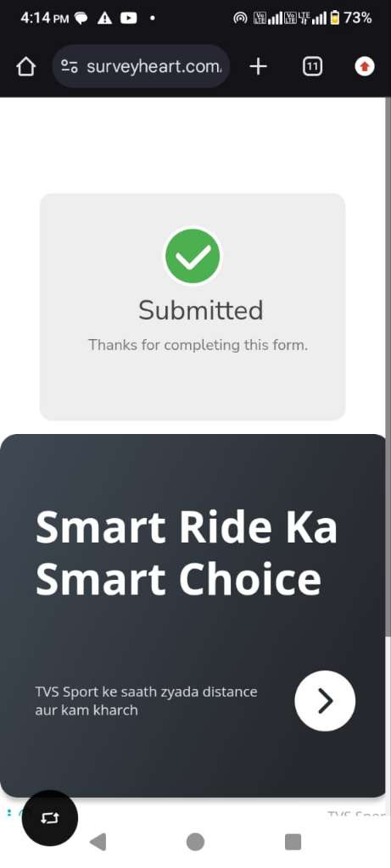
Task: Tap TVS Sport ke saath ad description
Action: 146,701
